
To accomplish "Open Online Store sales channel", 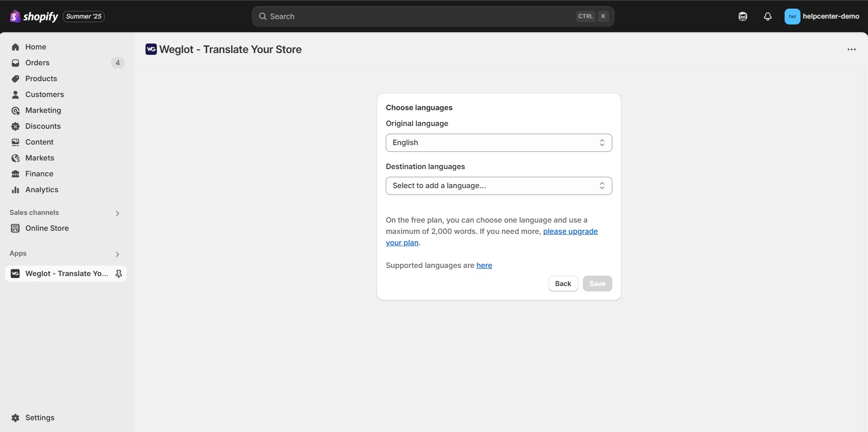I will click(47, 228).
